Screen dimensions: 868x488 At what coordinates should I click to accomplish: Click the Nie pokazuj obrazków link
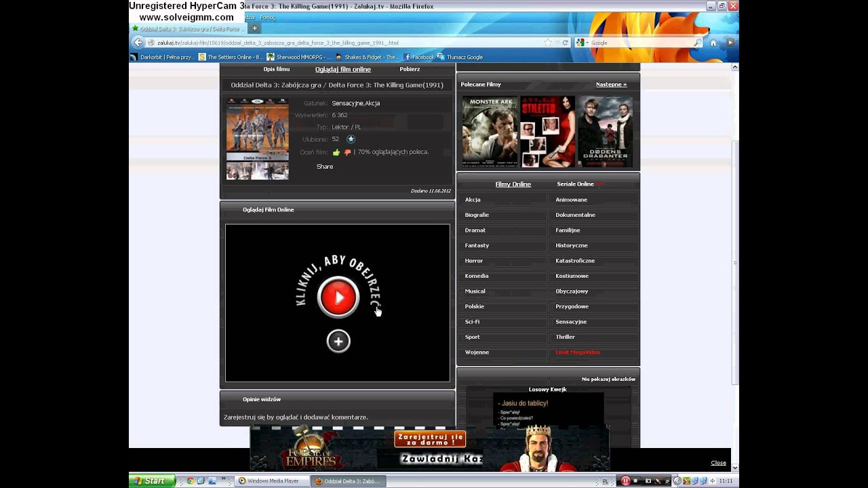pyautogui.click(x=608, y=380)
